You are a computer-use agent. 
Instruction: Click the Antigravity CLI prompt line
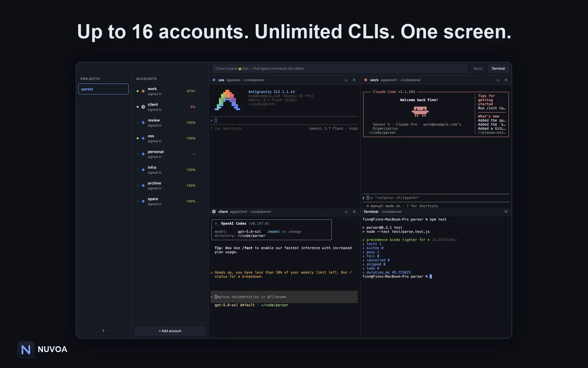click(x=284, y=120)
